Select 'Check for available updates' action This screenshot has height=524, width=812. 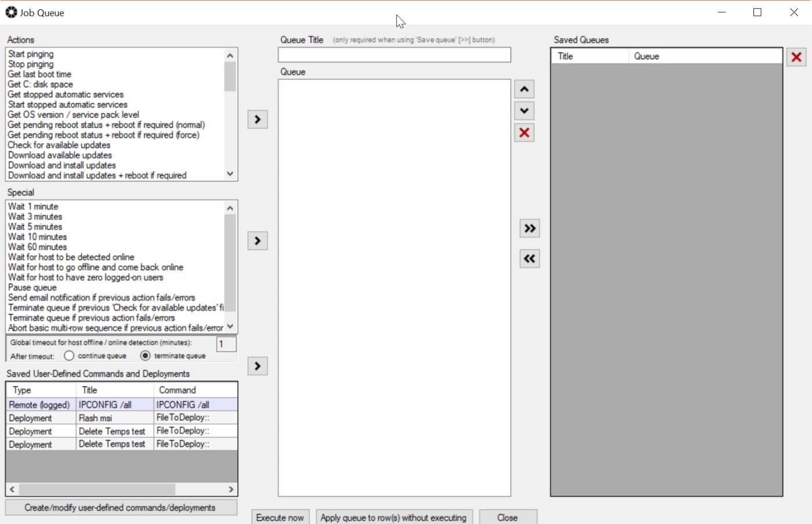pyautogui.click(x=59, y=145)
